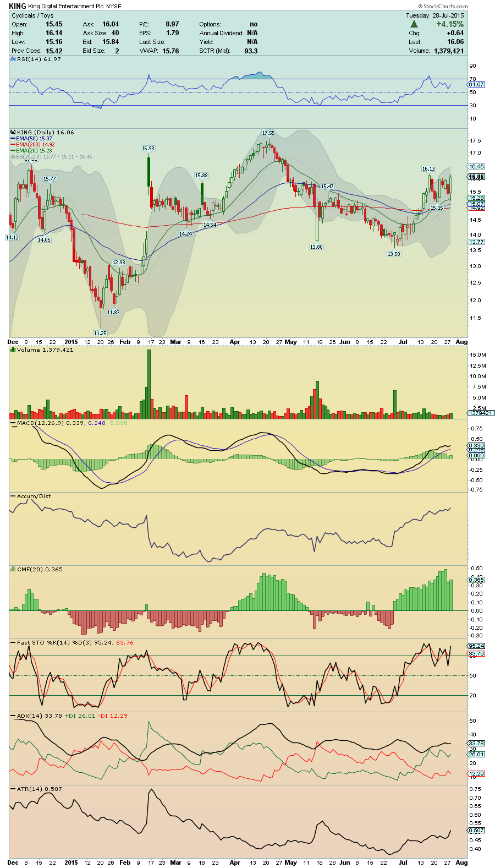Click the Open value 15.45

(x=54, y=24)
